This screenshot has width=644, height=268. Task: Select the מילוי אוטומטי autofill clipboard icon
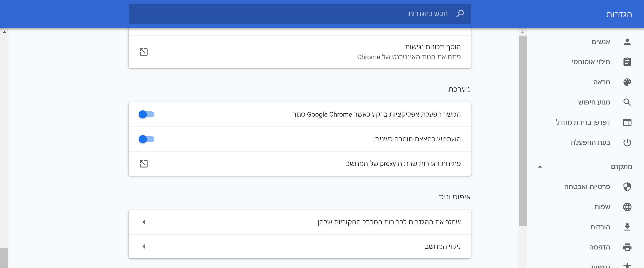[x=627, y=62]
